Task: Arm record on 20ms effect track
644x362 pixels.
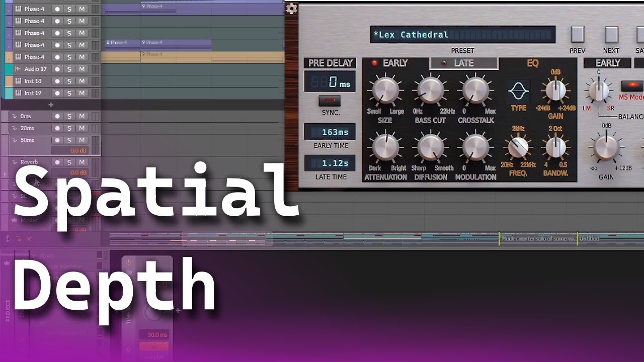Action: point(57,128)
